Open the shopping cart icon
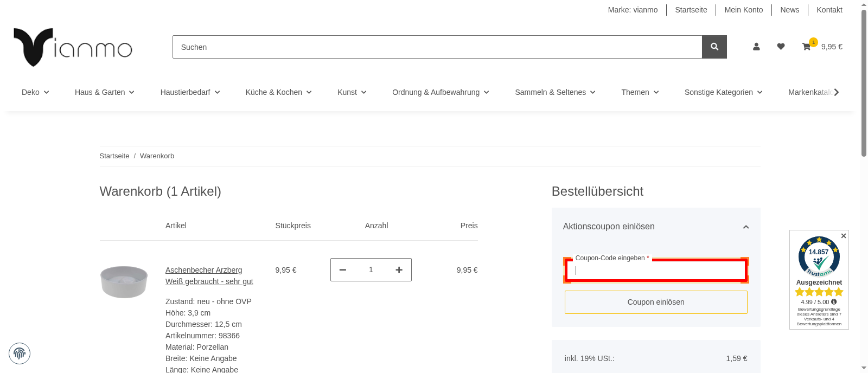Screen dimensions: 868x373 (x=807, y=47)
